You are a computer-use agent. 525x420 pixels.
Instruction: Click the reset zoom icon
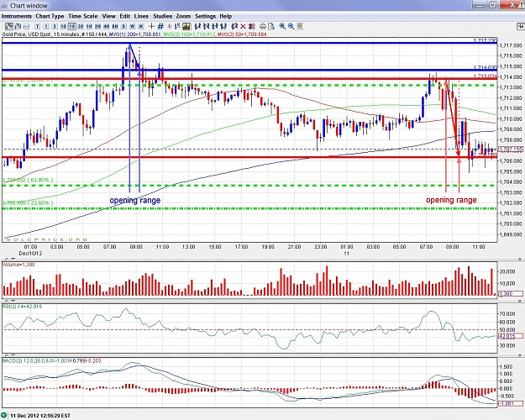300,26
